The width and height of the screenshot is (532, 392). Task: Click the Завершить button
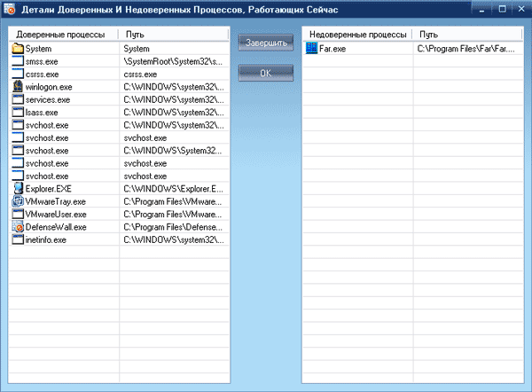[x=266, y=43]
